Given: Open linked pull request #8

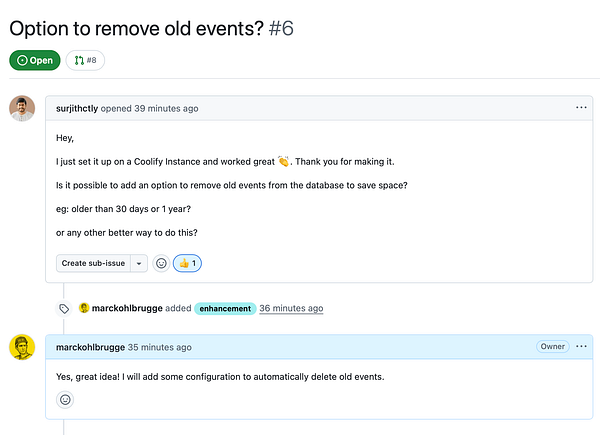Looking at the screenshot, I should (85, 60).
